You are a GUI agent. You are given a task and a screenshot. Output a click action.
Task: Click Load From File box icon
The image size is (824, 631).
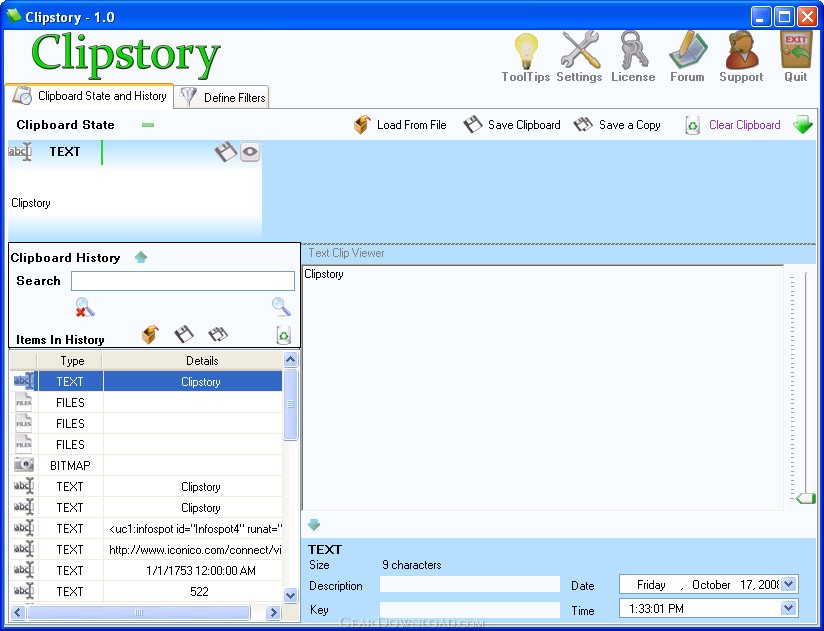[x=362, y=125]
